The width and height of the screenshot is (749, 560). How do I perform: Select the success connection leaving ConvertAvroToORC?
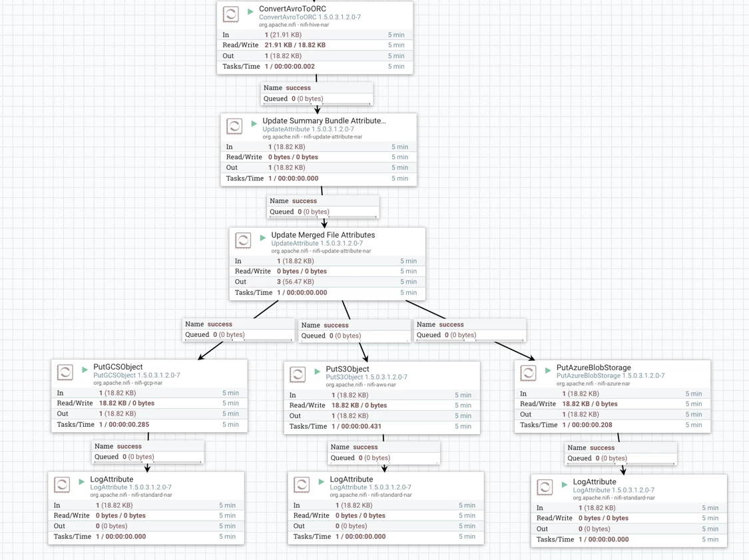(x=316, y=93)
